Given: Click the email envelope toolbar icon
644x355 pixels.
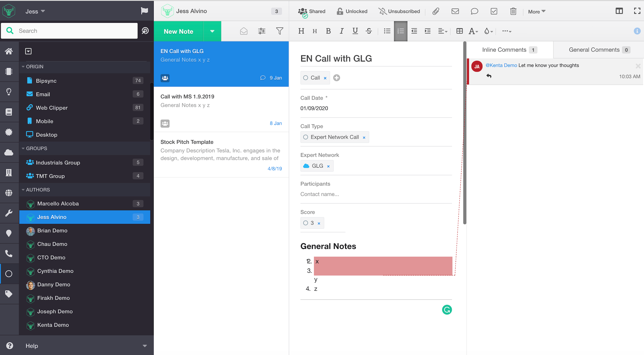Looking at the screenshot, I should click(455, 11).
